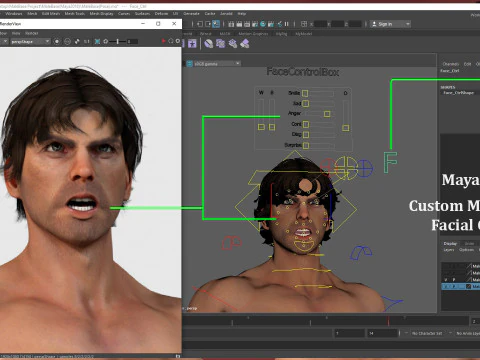Open the Deform menu

[x=161, y=14]
